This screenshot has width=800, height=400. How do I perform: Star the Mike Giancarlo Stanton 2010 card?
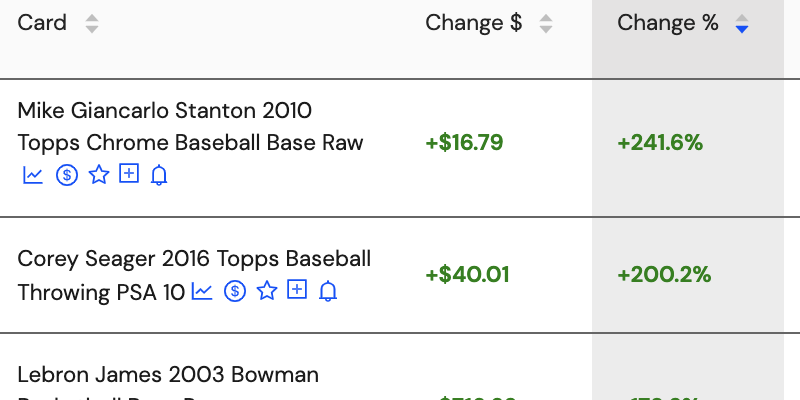[x=98, y=174]
